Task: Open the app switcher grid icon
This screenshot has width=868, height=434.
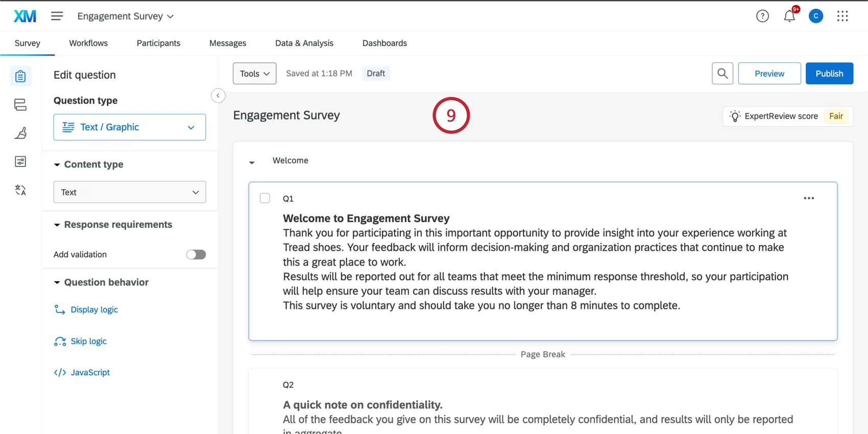Action: coord(842,16)
